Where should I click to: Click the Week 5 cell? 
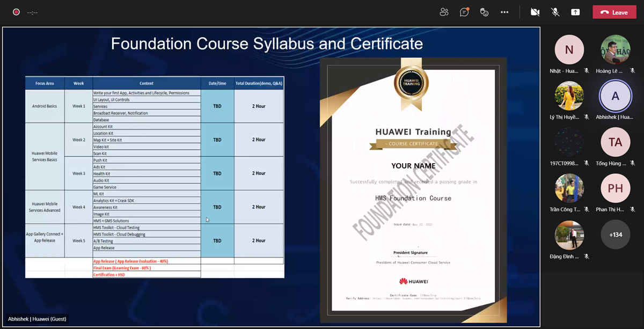[79, 240]
